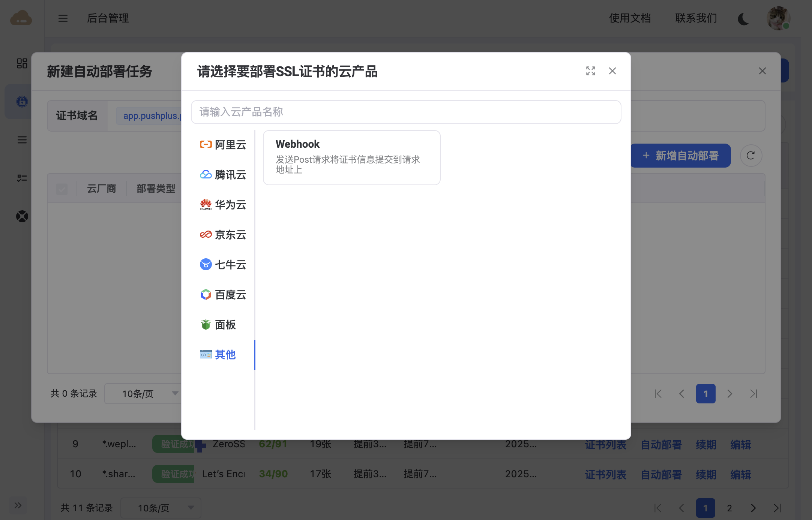Viewport: 812px width, 520px height.
Task: Click the 新增自动部署 button
Action: [681, 156]
